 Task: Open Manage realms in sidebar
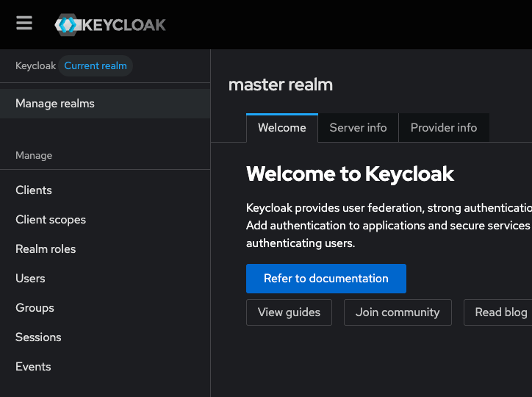click(x=105, y=104)
